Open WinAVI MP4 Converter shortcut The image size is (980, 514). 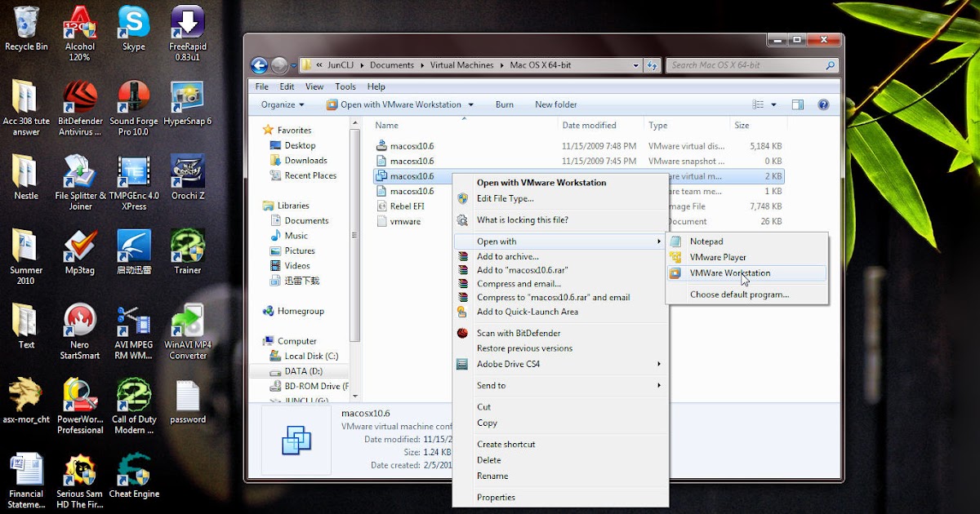point(187,331)
